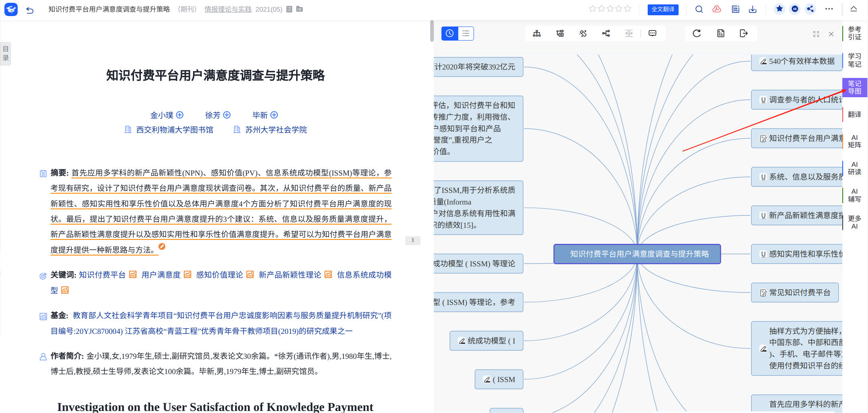Open journal link 情报理论与实践
868x413 pixels.
tap(228, 9)
